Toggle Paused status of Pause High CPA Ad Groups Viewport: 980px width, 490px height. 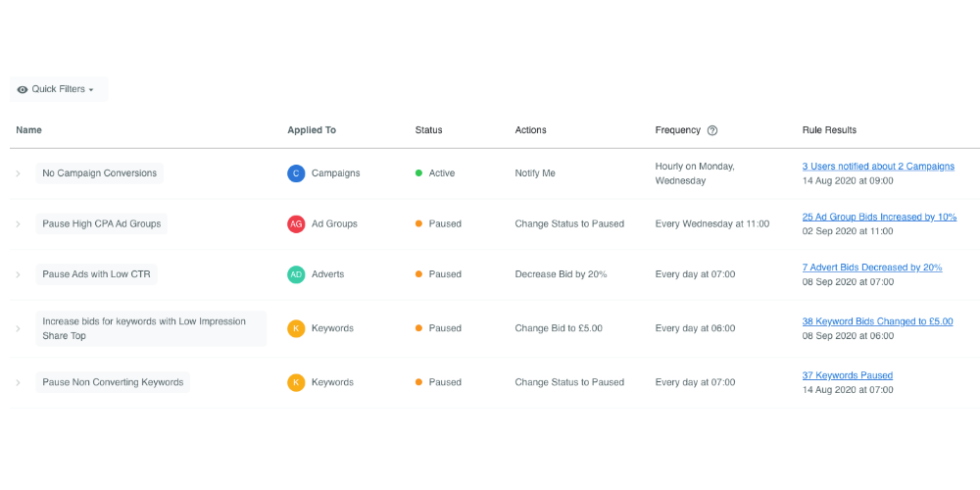438,223
